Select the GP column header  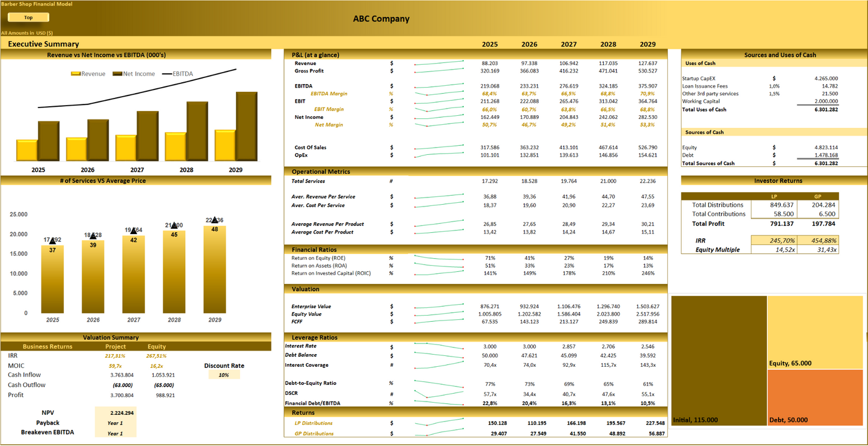pos(818,196)
